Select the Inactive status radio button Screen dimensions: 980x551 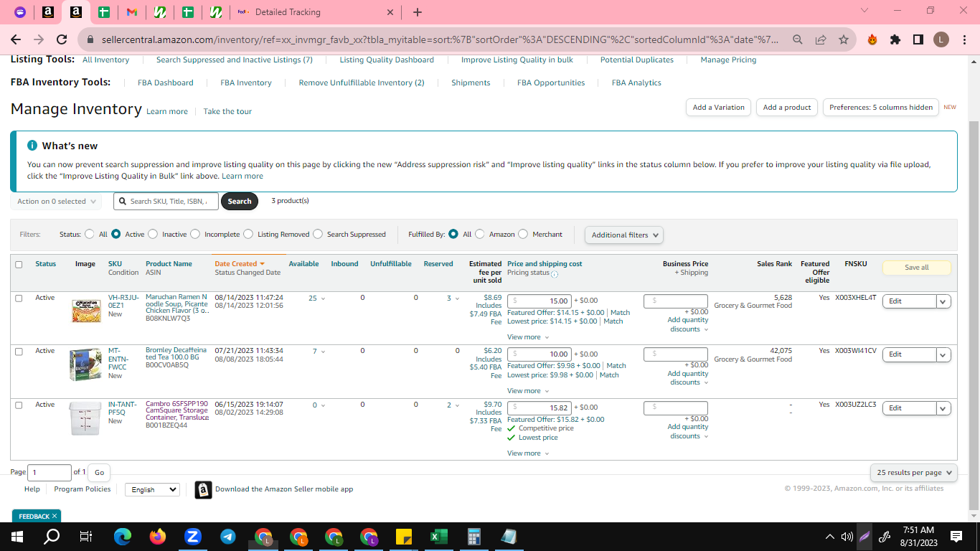(152, 234)
